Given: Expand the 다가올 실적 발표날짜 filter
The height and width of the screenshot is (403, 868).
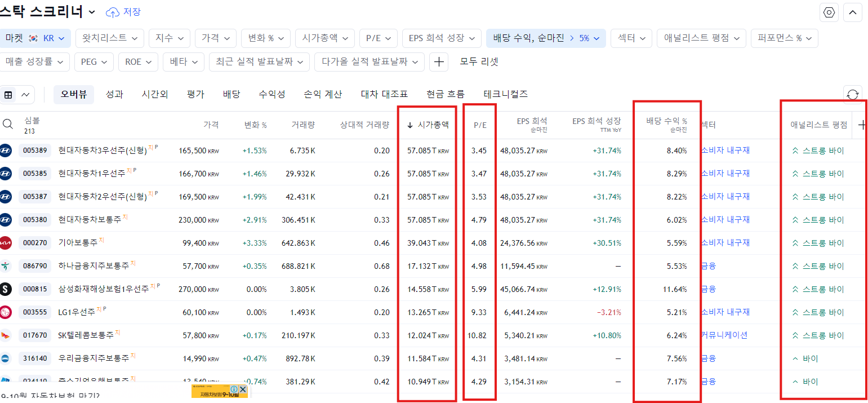Looking at the screenshot, I should [x=370, y=61].
